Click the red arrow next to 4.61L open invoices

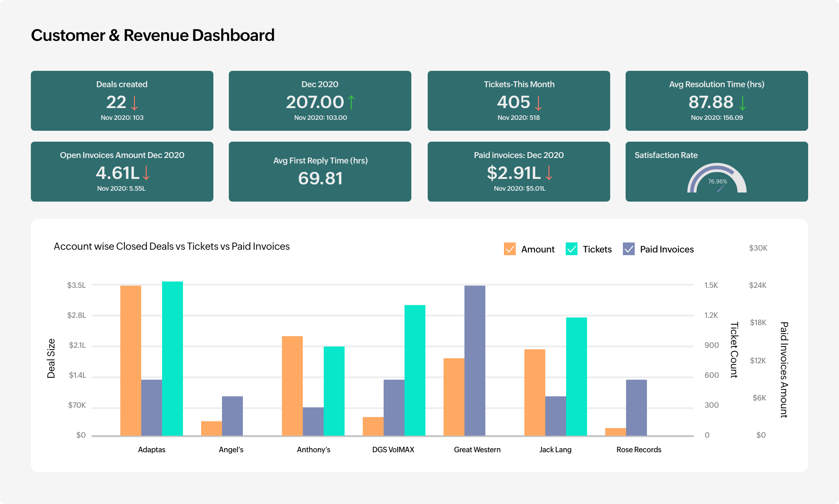pyautogui.click(x=146, y=173)
